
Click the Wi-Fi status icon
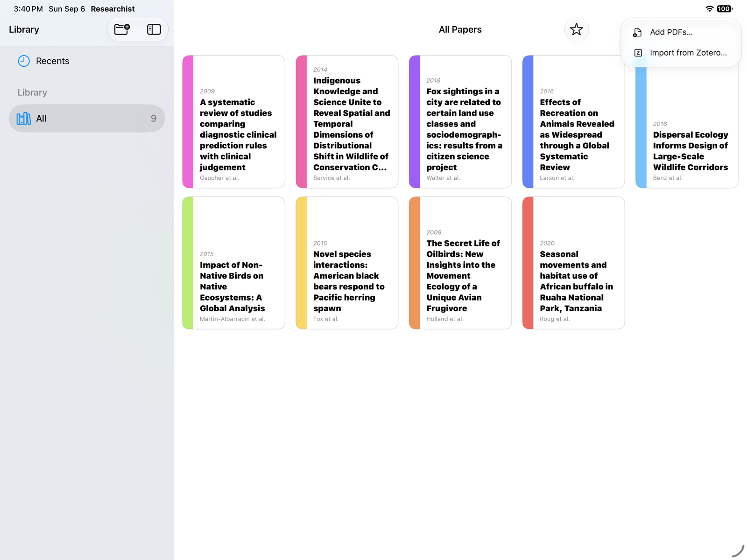click(710, 9)
